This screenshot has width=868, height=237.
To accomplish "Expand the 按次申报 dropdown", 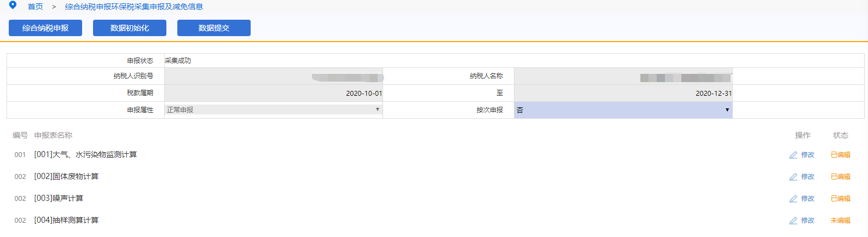I will point(623,110).
